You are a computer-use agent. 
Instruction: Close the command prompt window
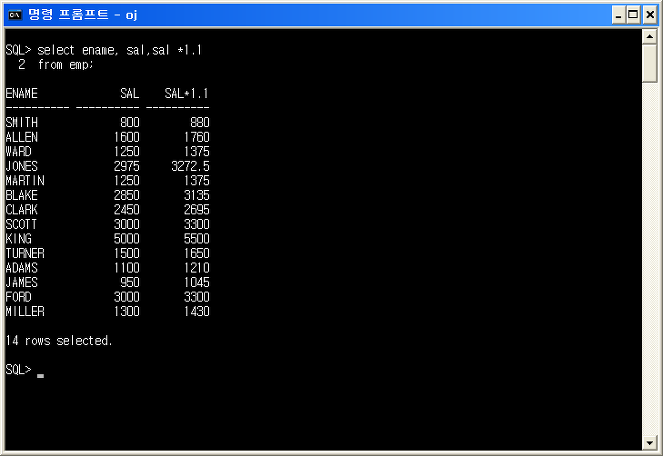[649, 15]
